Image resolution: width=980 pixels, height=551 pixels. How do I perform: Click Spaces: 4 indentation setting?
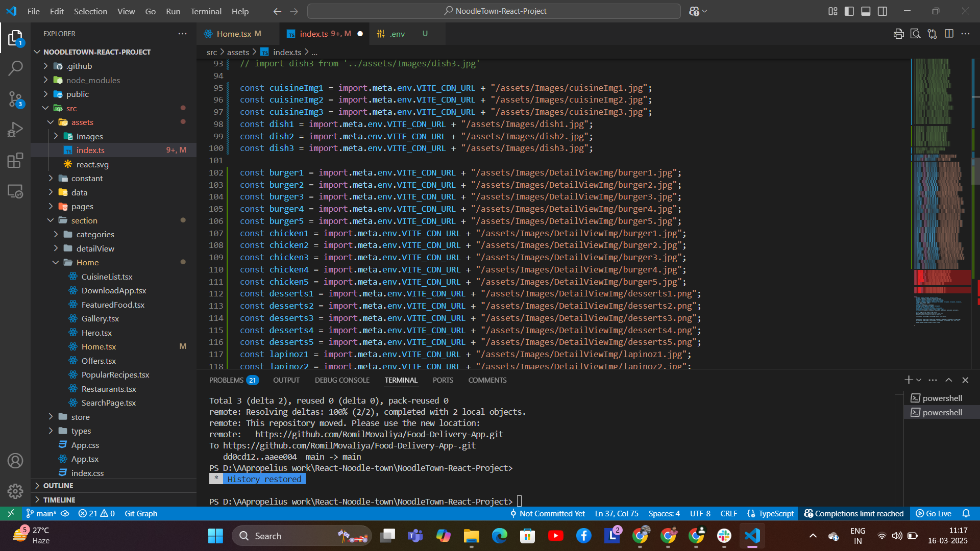tap(664, 513)
